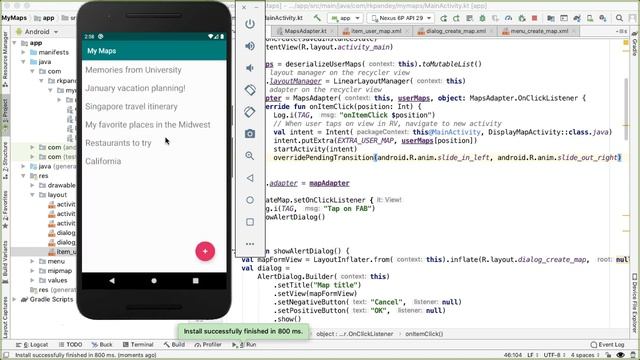Click the emulator volume up icon

tap(250, 46)
